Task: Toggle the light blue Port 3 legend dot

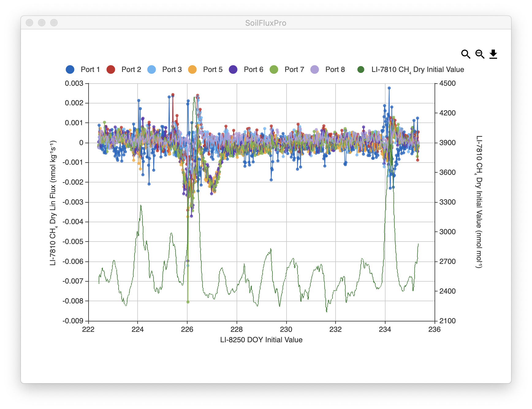Action: [x=151, y=69]
